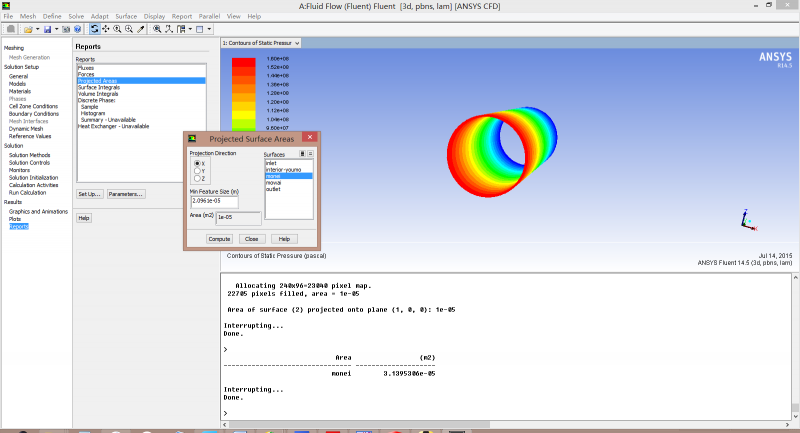The width and height of the screenshot is (800, 433).
Task: Select the Zoom In/Out magnifier tool
Action: click(117, 29)
